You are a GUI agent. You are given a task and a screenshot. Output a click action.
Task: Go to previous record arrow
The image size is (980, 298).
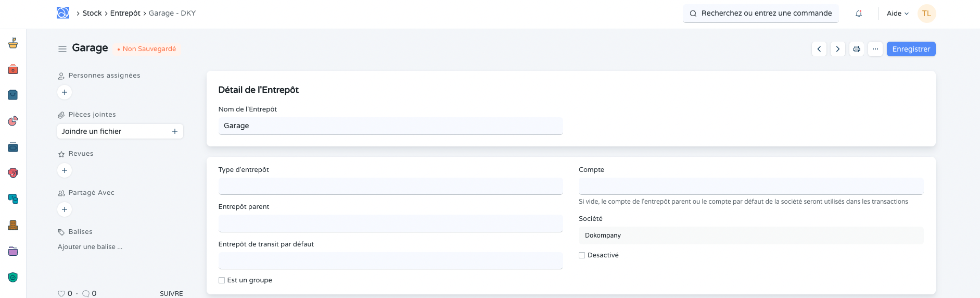click(819, 49)
